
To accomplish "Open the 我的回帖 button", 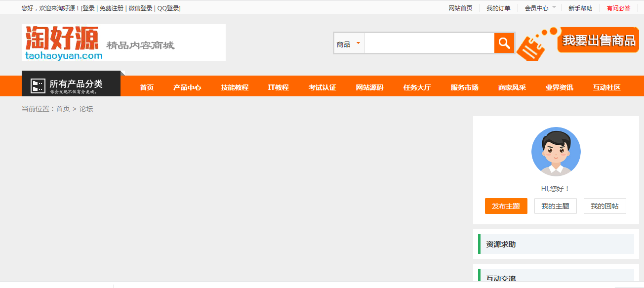I will (x=604, y=206).
